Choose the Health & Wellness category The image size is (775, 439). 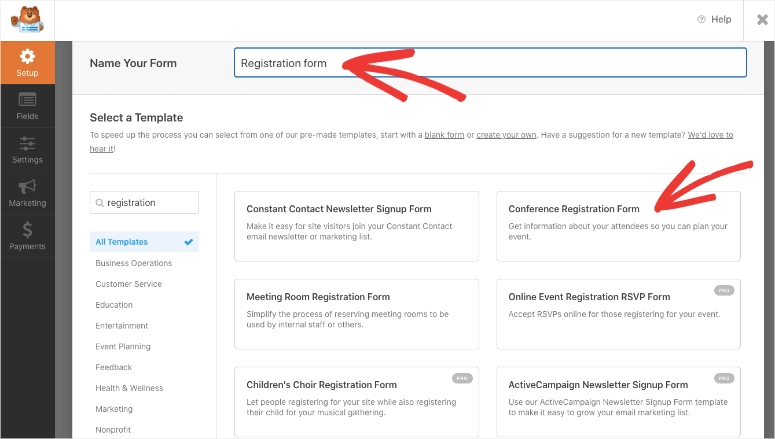[x=129, y=388]
